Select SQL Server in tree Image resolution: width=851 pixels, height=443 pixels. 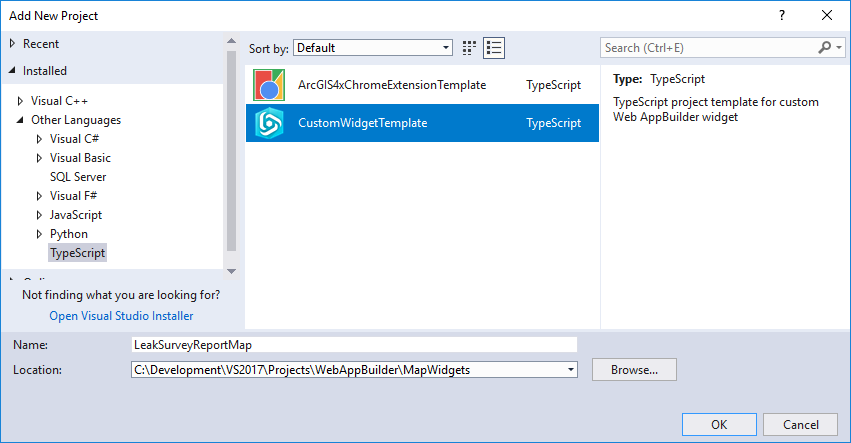click(78, 177)
